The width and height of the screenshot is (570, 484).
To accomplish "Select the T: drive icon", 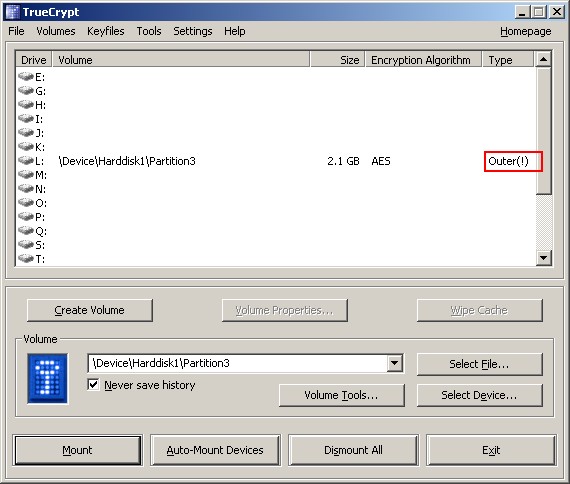I will (26, 258).
